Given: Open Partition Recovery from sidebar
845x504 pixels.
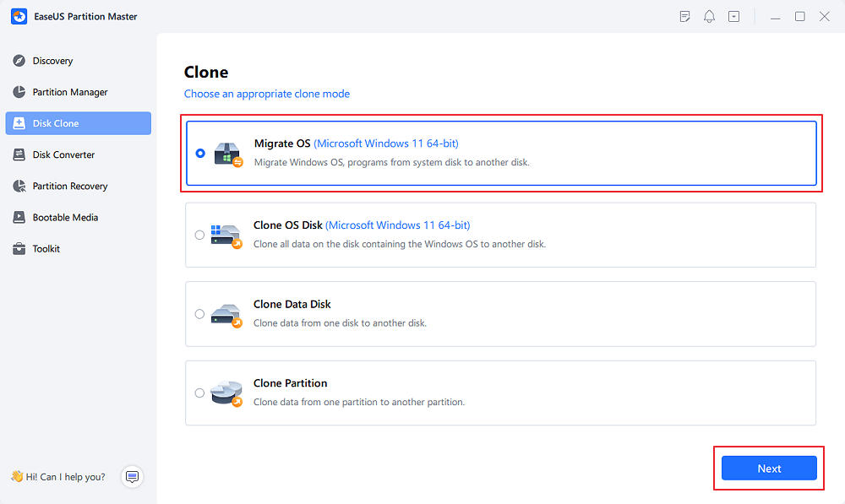Looking at the screenshot, I should tap(70, 186).
